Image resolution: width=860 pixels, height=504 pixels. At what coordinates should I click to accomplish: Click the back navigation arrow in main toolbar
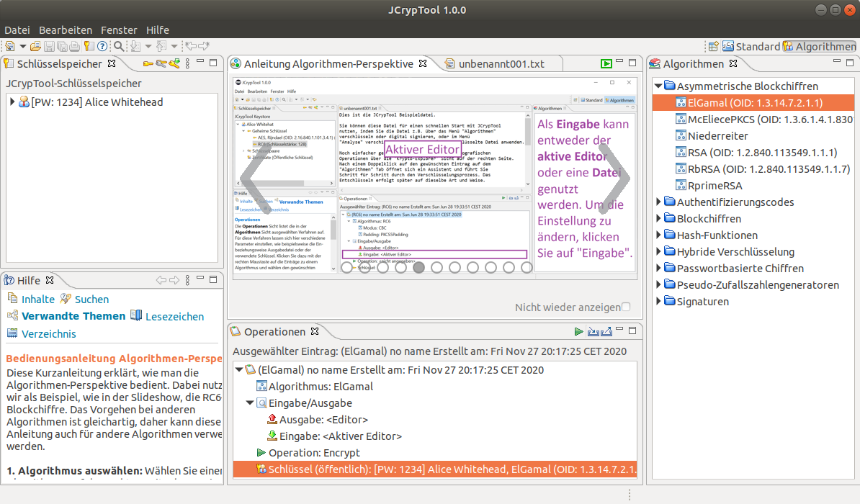click(190, 47)
